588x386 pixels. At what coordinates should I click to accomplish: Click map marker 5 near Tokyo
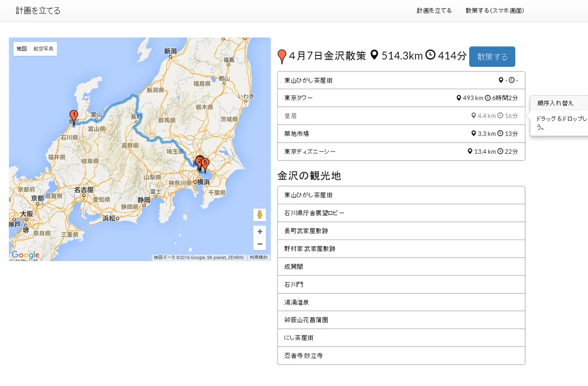[x=205, y=165]
